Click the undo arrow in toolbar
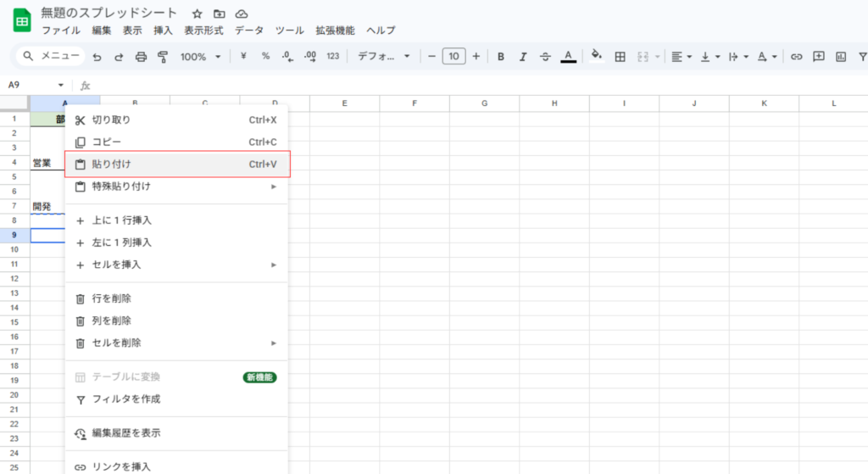 97,57
